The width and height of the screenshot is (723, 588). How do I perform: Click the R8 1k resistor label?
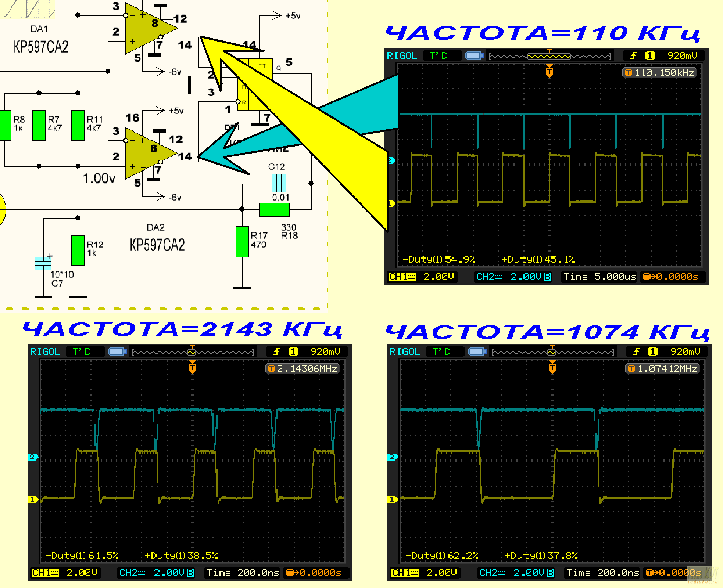(x=19, y=124)
